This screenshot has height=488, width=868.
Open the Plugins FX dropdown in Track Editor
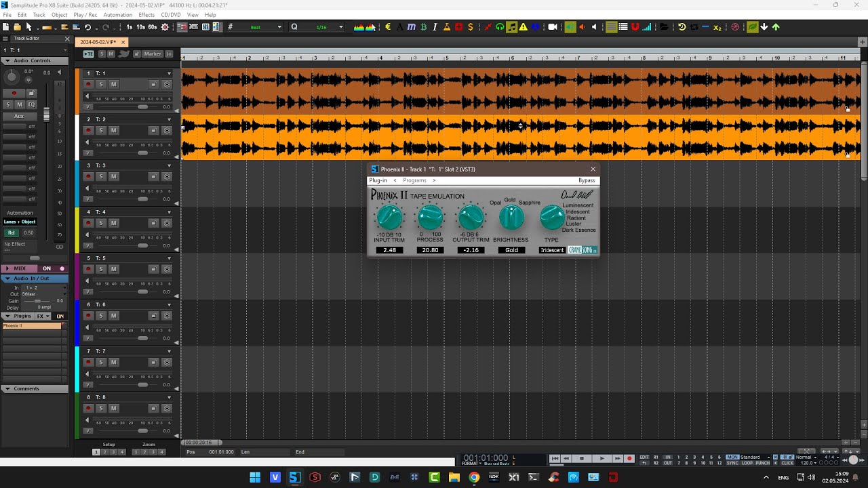coord(43,317)
